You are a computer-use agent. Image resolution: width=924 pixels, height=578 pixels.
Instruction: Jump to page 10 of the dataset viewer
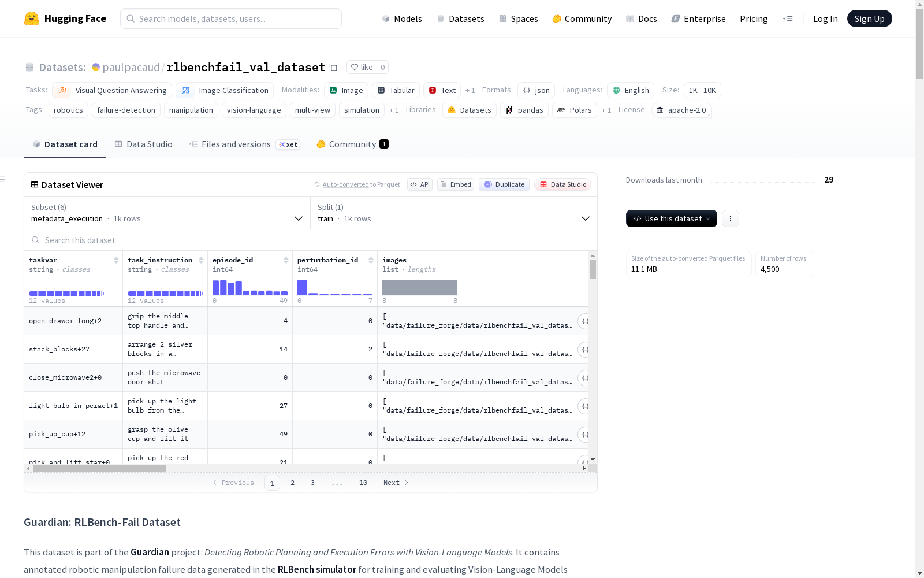click(x=363, y=483)
